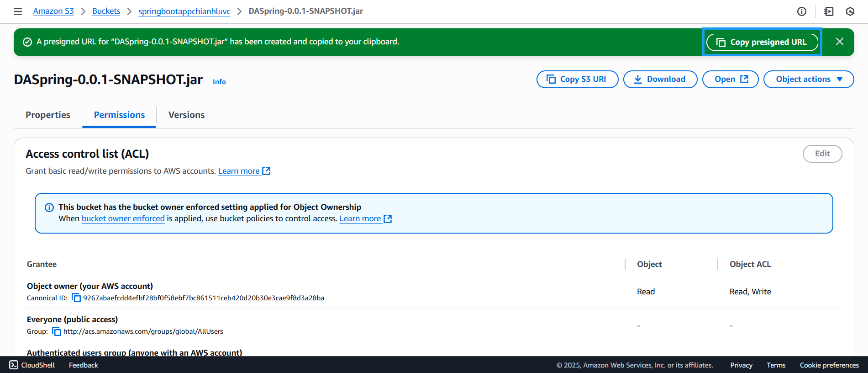Copy the object owner Canonical ID
The image size is (868, 373).
click(x=76, y=298)
